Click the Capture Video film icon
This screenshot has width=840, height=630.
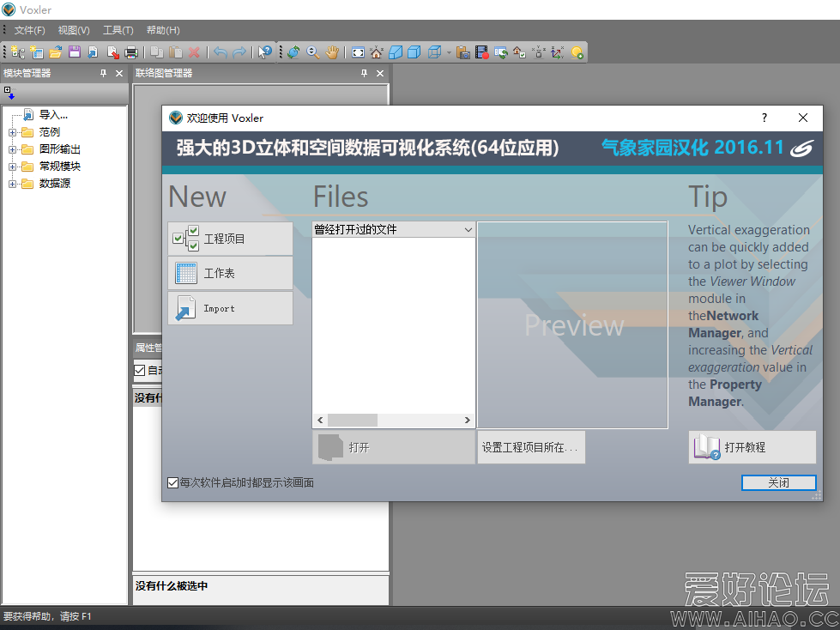click(481, 52)
